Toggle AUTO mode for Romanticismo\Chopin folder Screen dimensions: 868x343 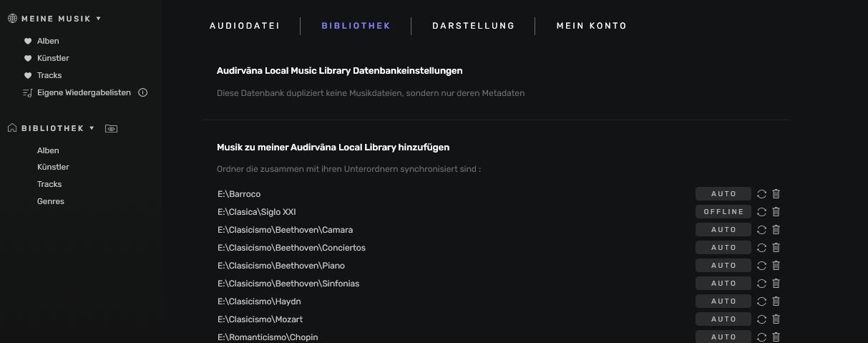click(x=723, y=337)
